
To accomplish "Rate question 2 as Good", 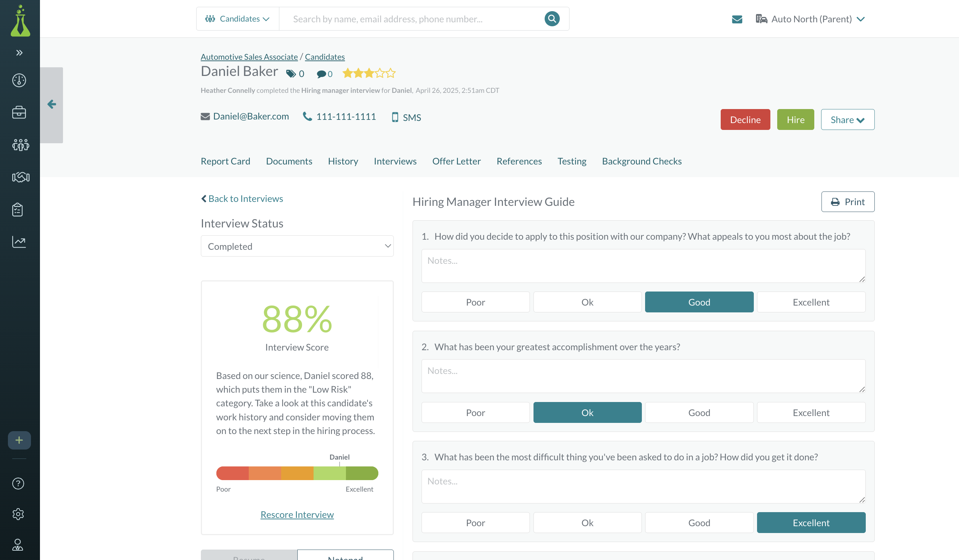I will [699, 412].
